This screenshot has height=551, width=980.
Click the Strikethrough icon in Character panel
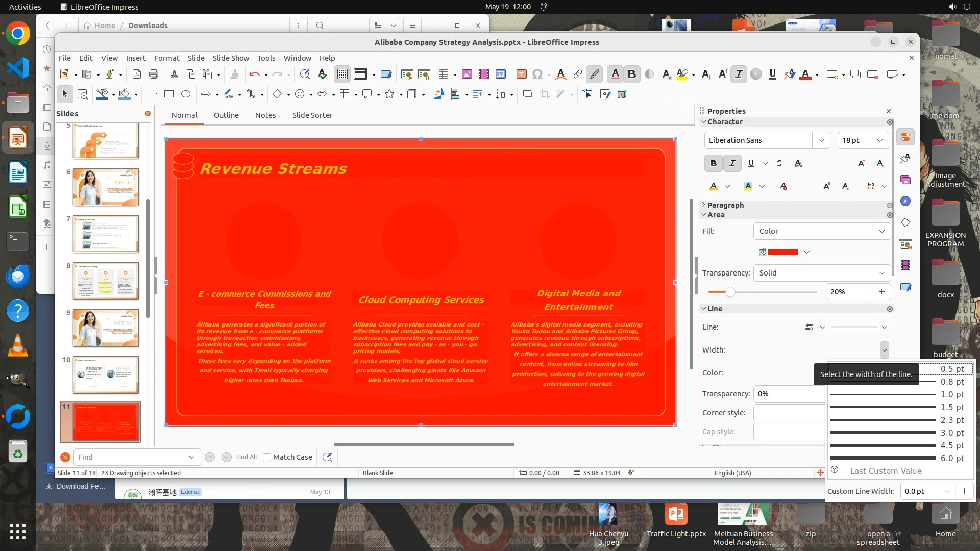(x=779, y=163)
